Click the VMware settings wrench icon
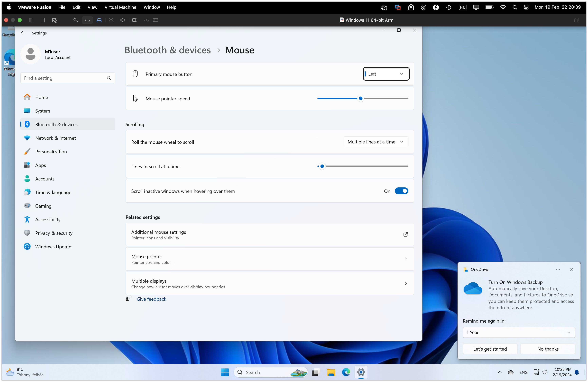 (x=75, y=20)
